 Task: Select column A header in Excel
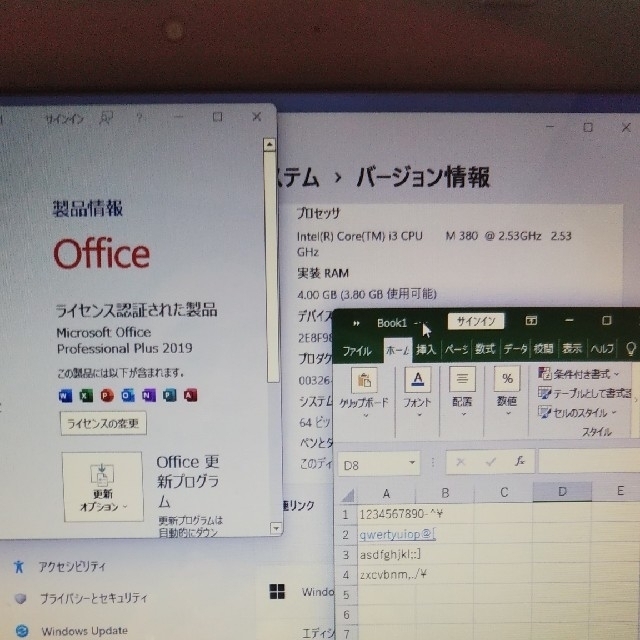pyautogui.click(x=386, y=494)
